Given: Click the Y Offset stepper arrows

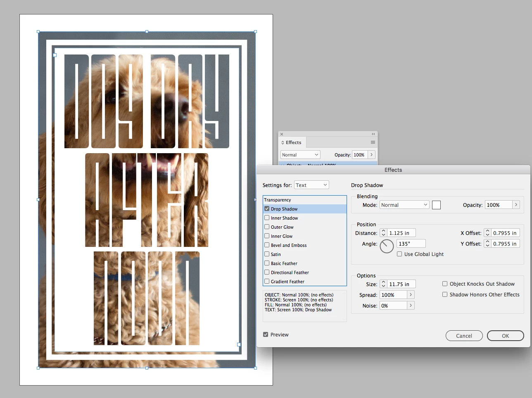Looking at the screenshot, I should tap(487, 244).
